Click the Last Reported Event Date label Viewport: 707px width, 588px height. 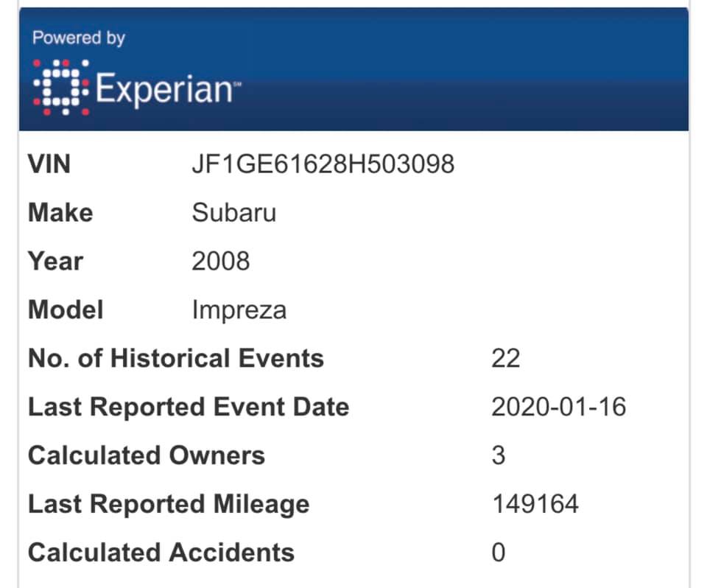pos(189,407)
